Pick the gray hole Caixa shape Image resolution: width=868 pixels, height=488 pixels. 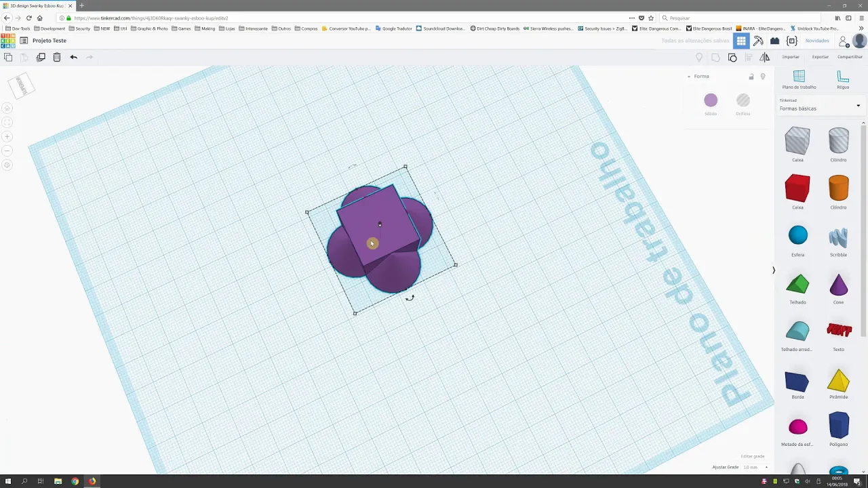[x=797, y=142]
